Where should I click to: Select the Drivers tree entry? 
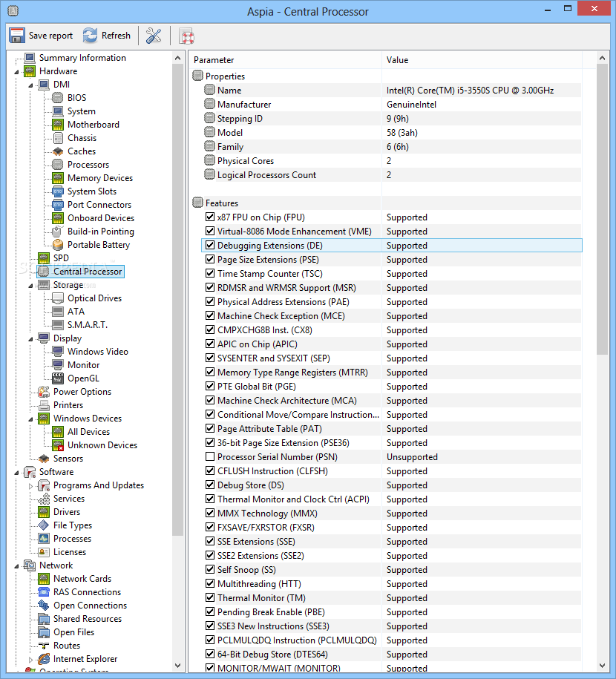67,512
